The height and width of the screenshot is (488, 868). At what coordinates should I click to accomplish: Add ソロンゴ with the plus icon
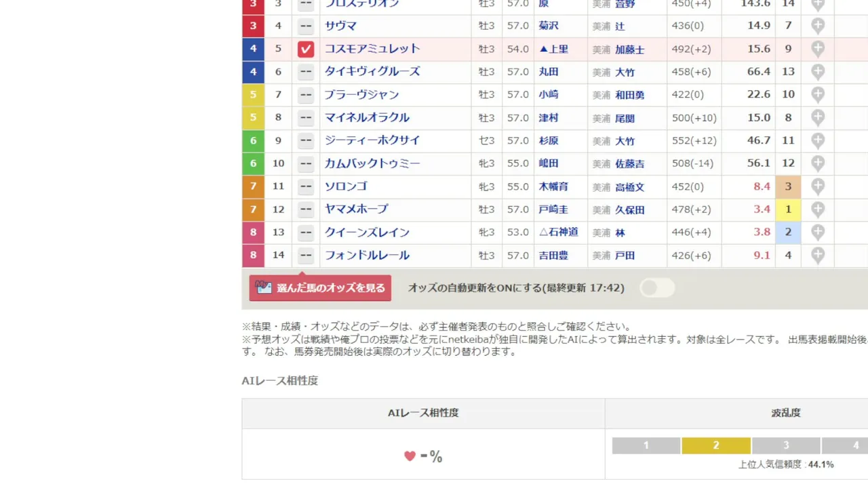[x=818, y=186]
